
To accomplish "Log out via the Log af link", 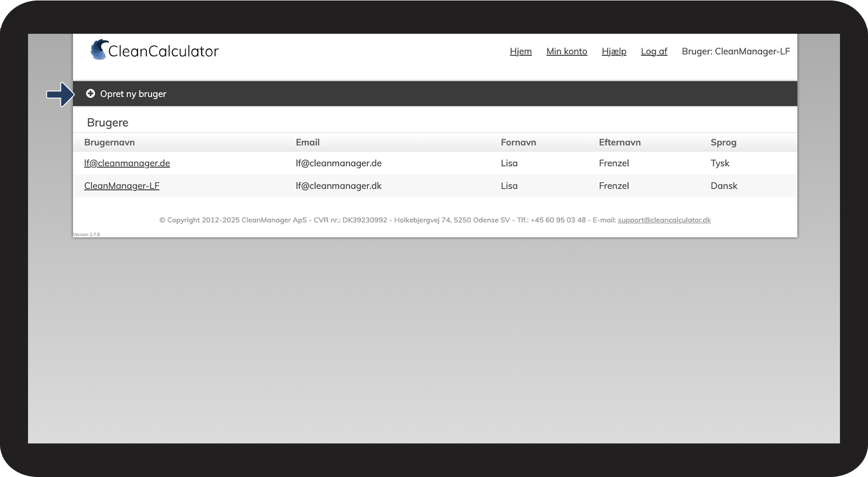I will (x=654, y=52).
